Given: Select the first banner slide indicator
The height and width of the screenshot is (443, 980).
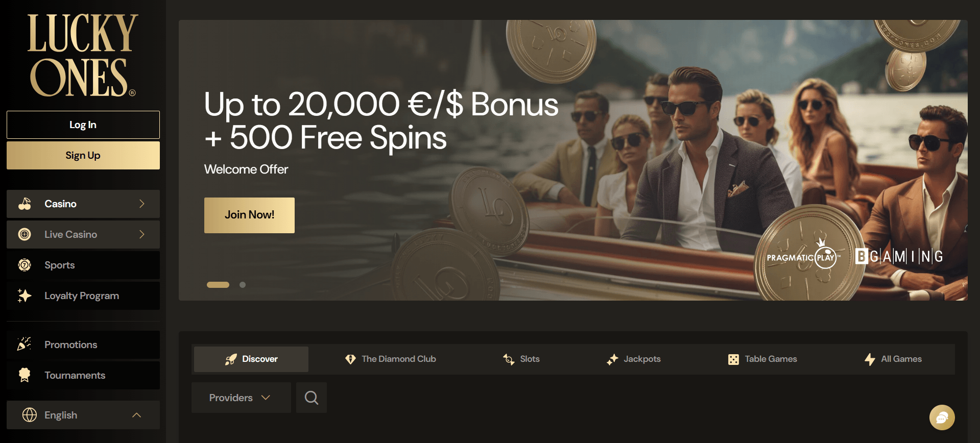Looking at the screenshot, I should tap(218, 285).
